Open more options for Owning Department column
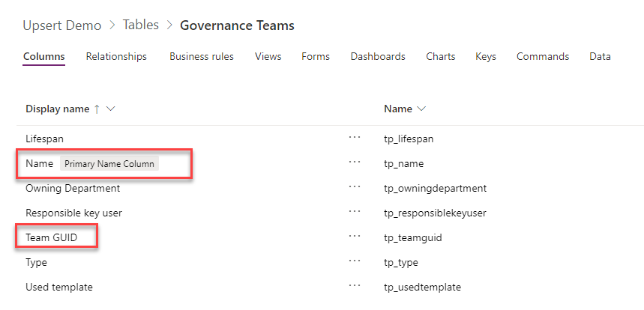This screenshot has width=644, height=310. pos(355,187)
